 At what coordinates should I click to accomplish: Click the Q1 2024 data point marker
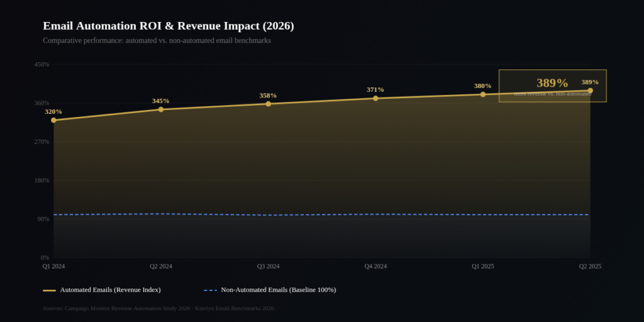[53, 120]
